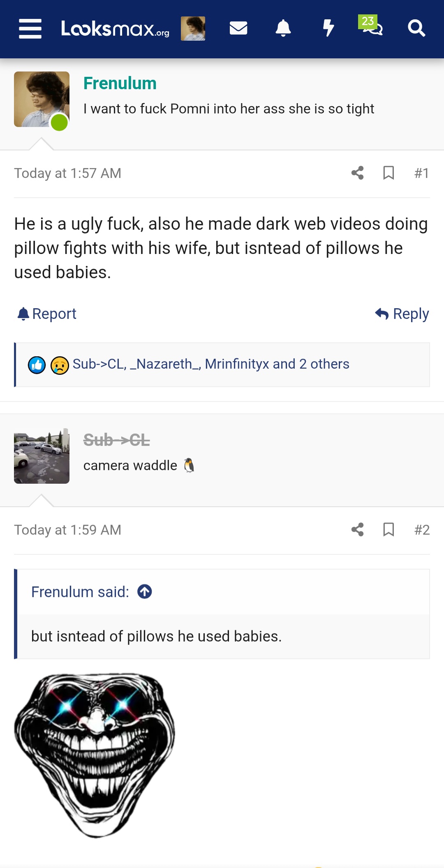This screenshot has height=868, width=444.
Task: Open the inbox envelope icon
Action: click(238, 28)
